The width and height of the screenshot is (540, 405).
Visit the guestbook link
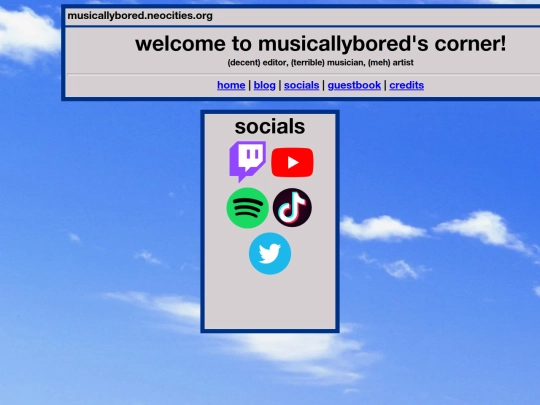tap(354, 85)
